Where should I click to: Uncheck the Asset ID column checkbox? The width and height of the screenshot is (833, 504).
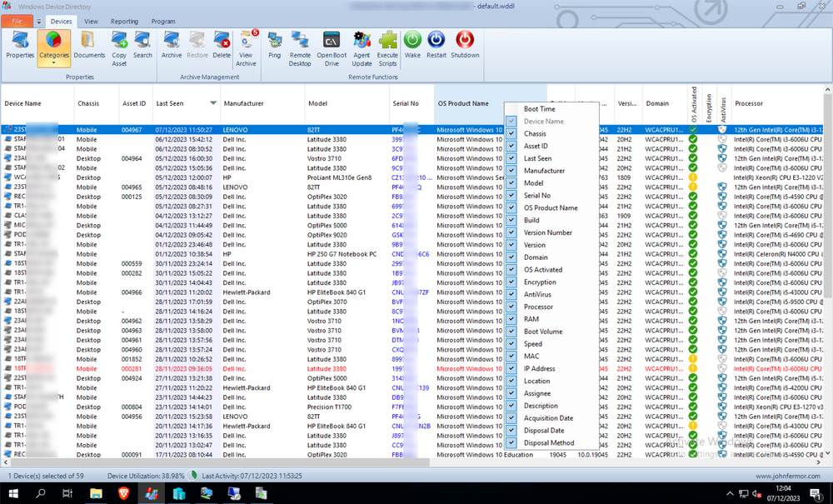tap(511, 146)
